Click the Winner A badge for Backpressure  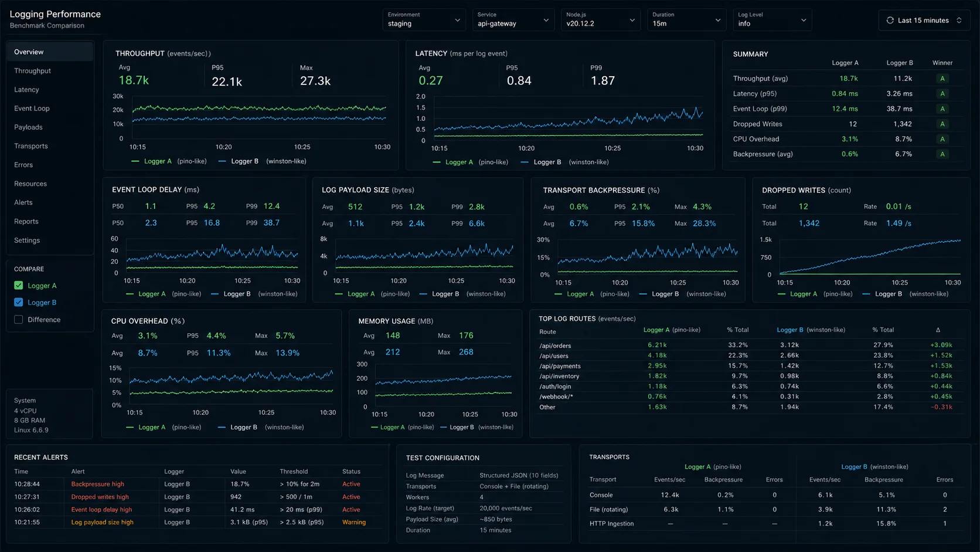[x=942, y=154]
